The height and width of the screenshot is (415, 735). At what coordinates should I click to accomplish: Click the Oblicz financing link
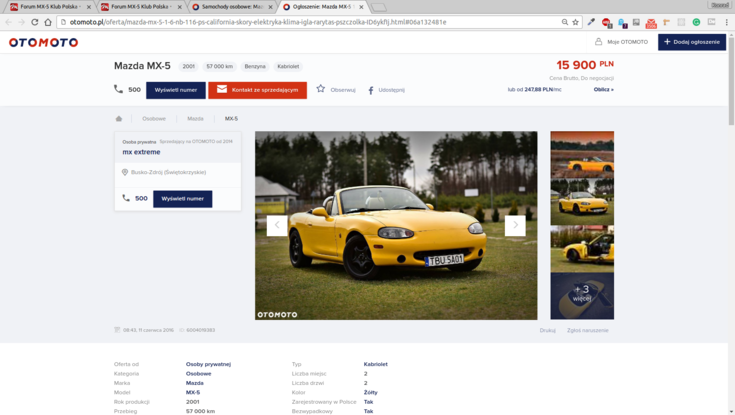click(604, 90)
